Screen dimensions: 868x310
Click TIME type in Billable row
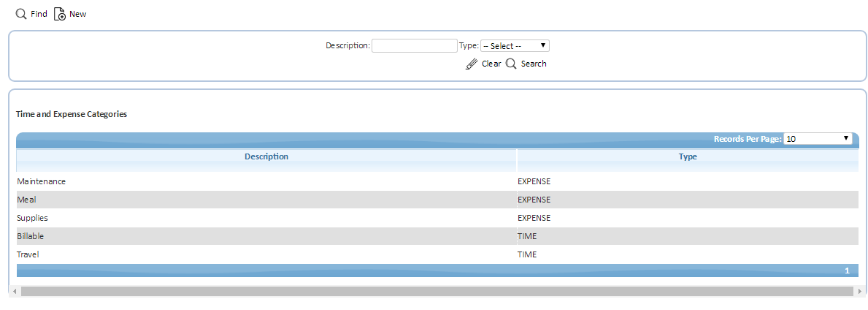[x=527, y=236]
